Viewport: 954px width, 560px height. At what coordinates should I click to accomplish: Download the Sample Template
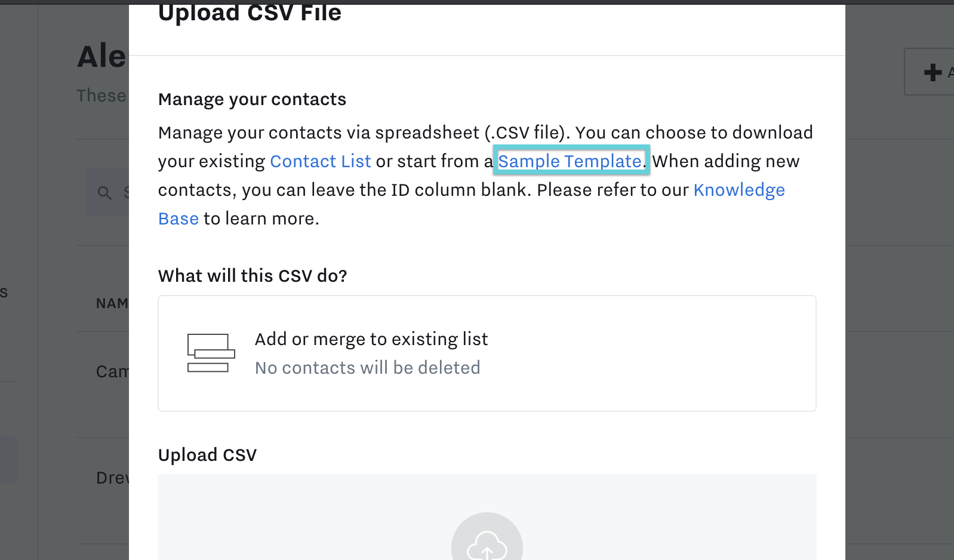[570, 161]
